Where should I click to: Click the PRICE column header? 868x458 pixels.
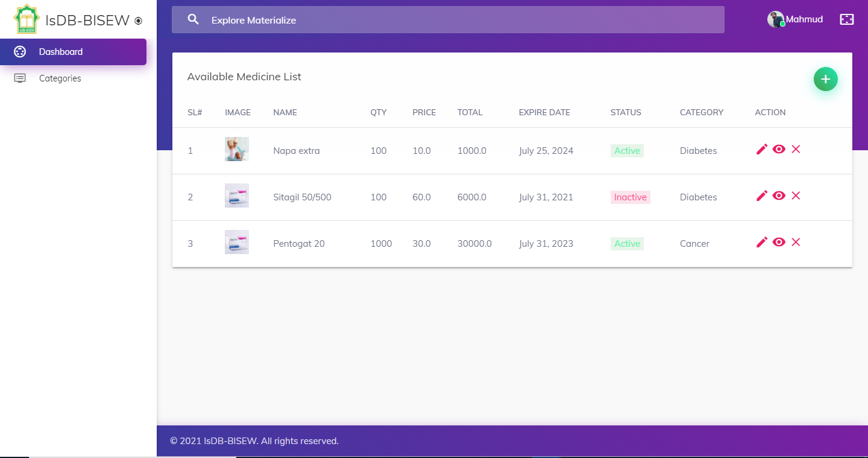click(x=424, y=112)
